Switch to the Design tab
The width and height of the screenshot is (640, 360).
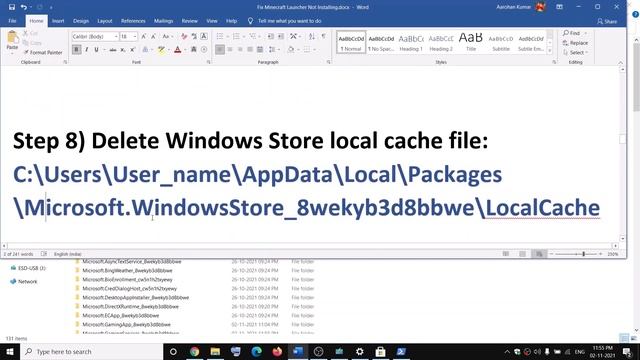[x=81, y=21]
